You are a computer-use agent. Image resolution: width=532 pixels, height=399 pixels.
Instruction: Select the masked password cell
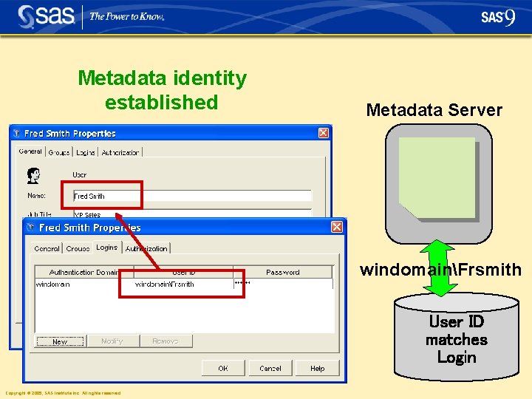[283, 283]
